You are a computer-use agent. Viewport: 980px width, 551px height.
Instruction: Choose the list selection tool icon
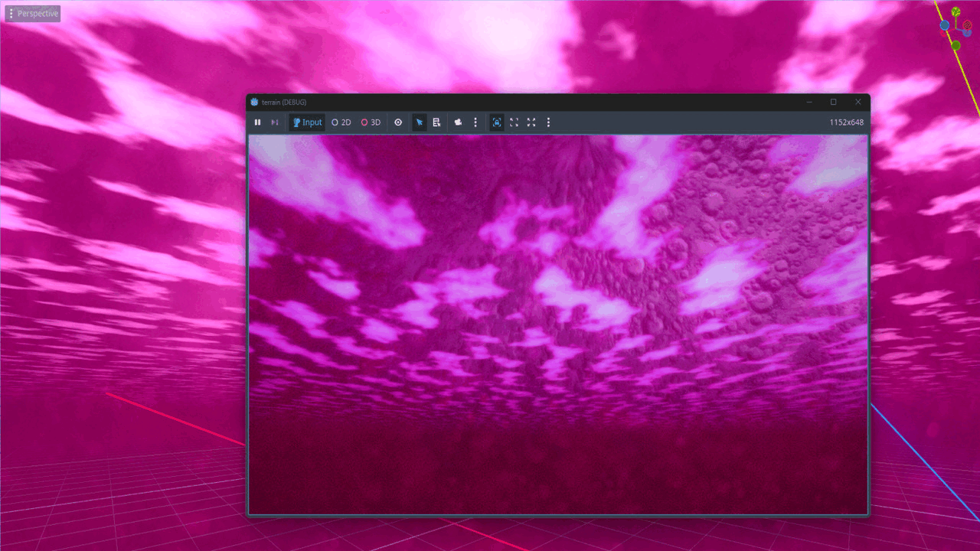(436, 122)
